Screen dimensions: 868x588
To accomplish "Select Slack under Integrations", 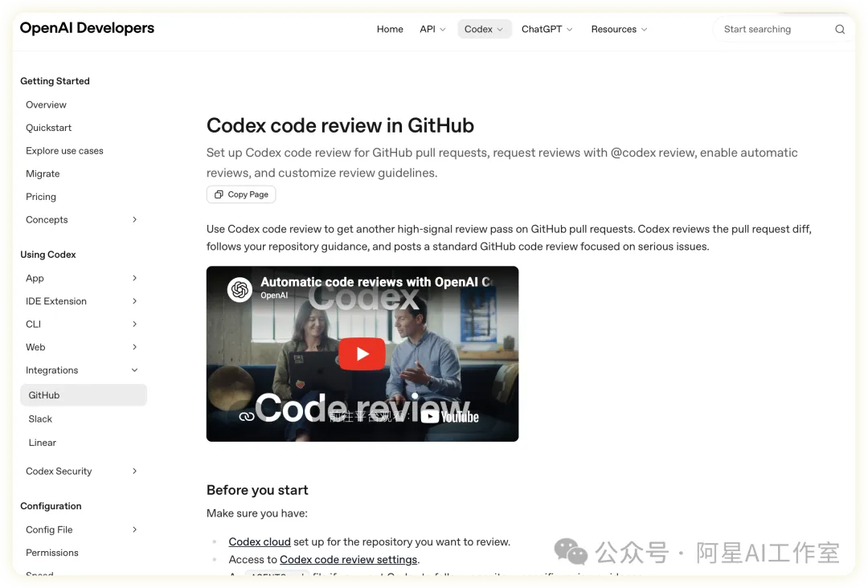I will [40, 419].
